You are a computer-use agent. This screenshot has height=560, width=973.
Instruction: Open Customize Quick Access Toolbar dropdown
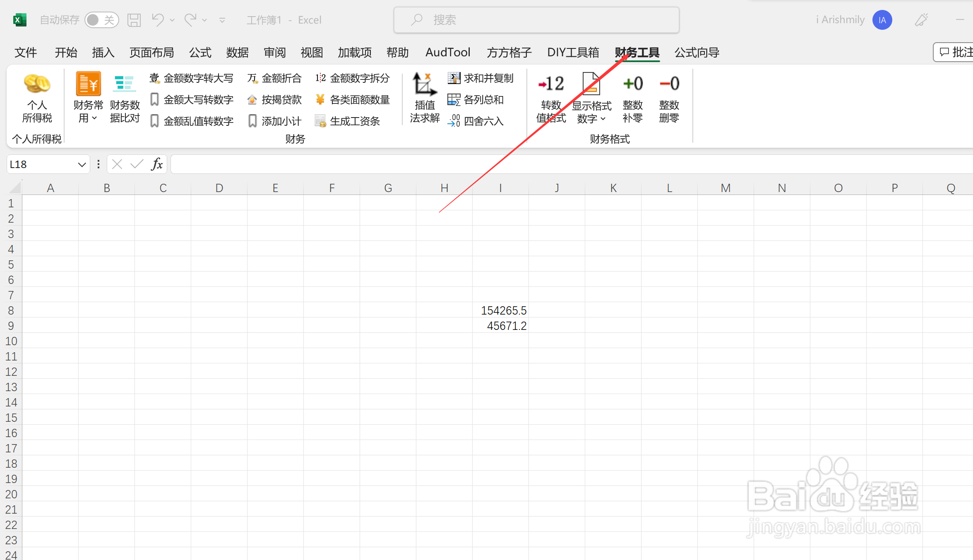pyautogui.click(x=222, y=20)
